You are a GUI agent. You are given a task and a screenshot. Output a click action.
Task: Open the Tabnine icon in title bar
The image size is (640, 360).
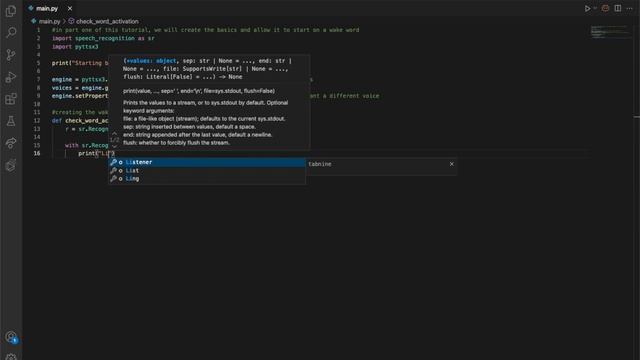coord(605,9)
